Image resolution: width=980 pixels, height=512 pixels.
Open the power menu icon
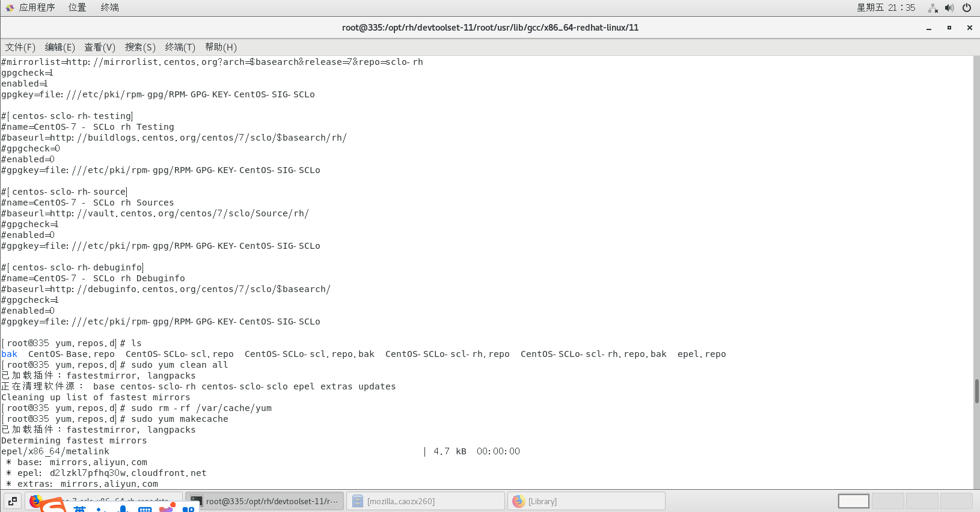[967, 8]
